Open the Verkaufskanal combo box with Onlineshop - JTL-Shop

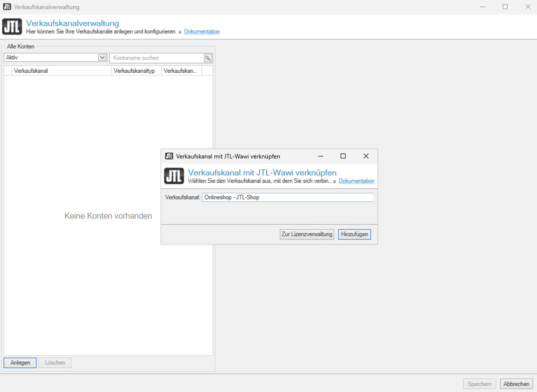click(288, 197)
